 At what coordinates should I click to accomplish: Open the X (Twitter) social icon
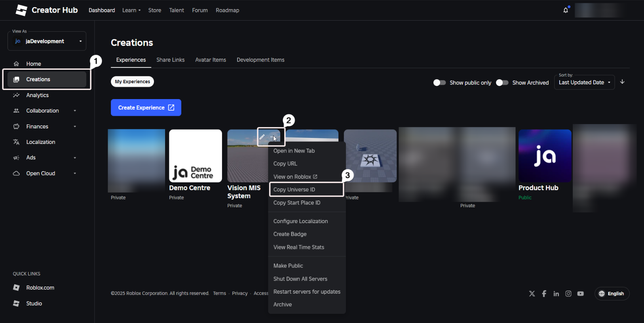(x=532, y=294)
